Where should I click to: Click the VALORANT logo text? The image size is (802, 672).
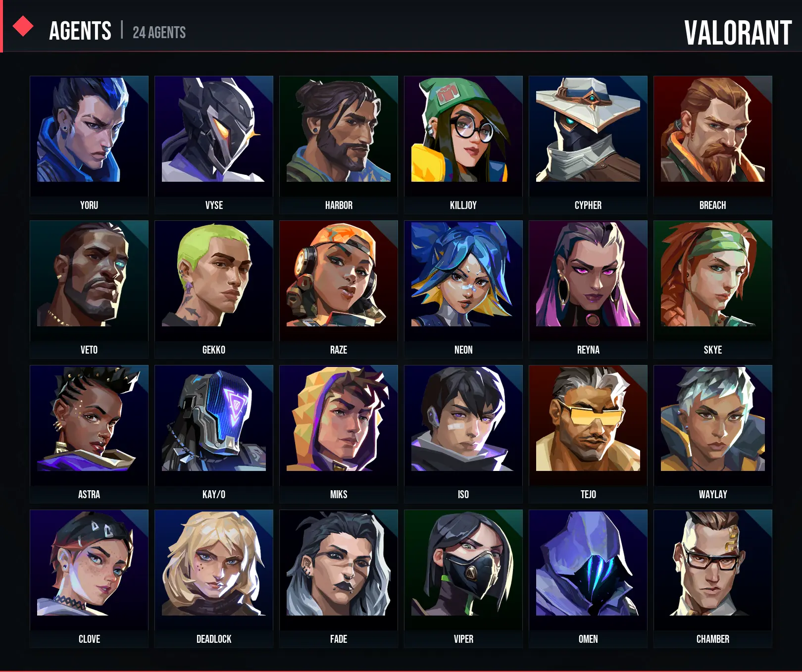pyautogui.click(x=738, y=33)
